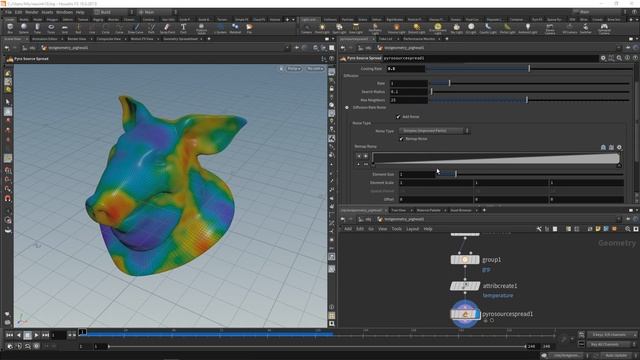Screen dimensions: 640x360
Task: Add a Gamepad Camera from shelf
Action: 604,29
